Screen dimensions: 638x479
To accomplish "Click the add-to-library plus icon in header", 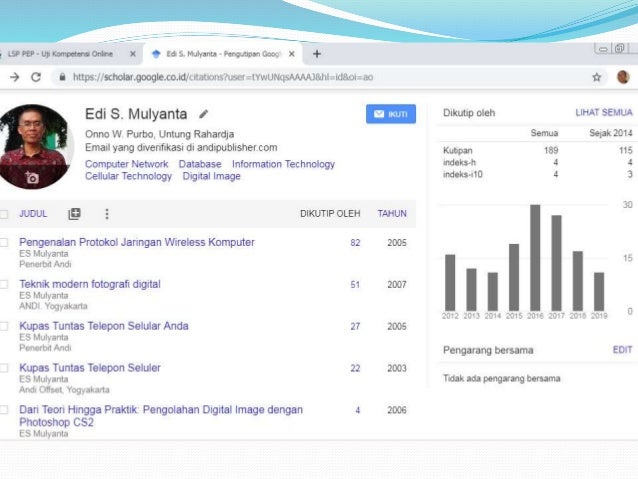I will 74,214.
